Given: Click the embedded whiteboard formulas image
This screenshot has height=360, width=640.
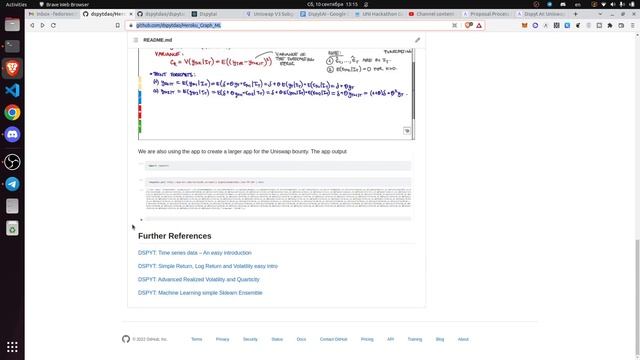Looking at the screenshot, I should pos(275,94).
